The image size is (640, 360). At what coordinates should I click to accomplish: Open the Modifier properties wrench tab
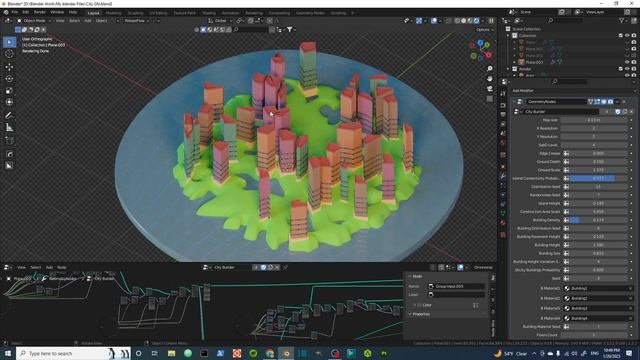[x=503, y=176]
